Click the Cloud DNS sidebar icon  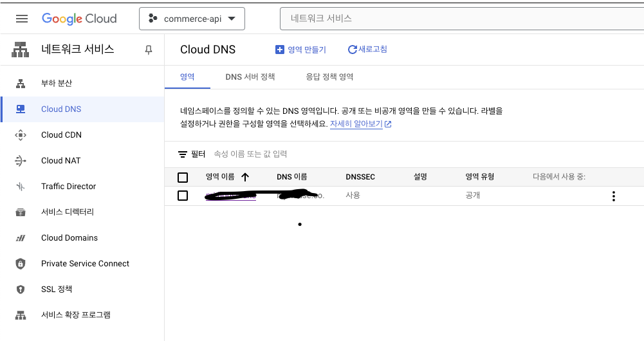21,109
